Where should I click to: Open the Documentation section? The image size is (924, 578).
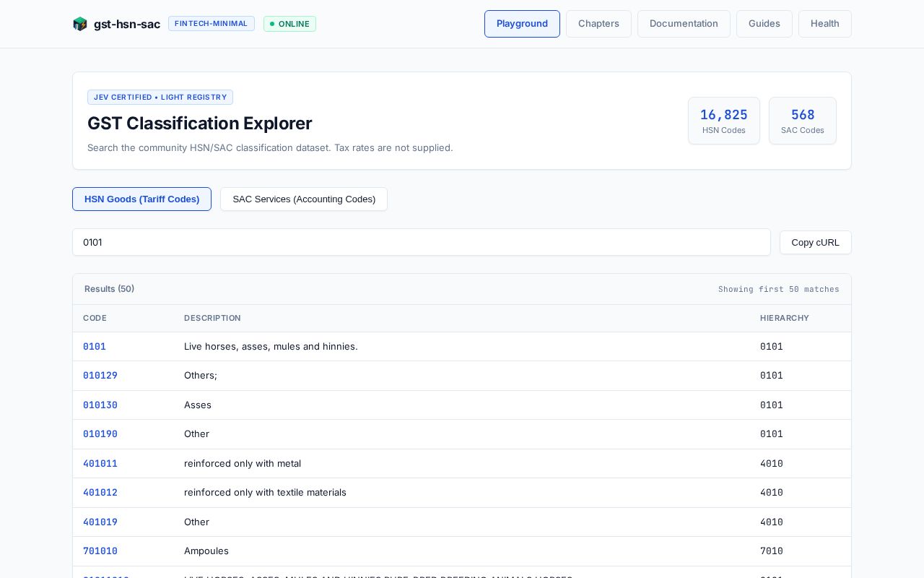(x=684, y=24)
